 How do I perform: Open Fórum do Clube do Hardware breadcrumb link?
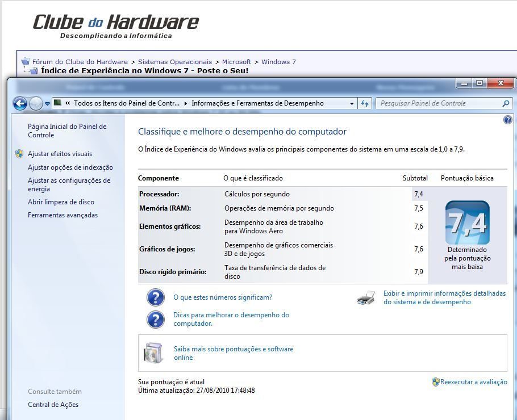(x=80, y=62)
